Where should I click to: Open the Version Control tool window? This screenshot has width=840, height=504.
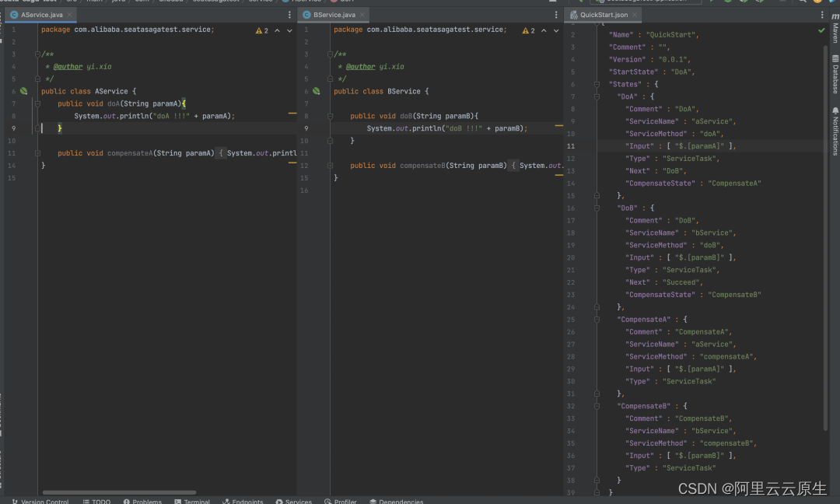(40, 502)
